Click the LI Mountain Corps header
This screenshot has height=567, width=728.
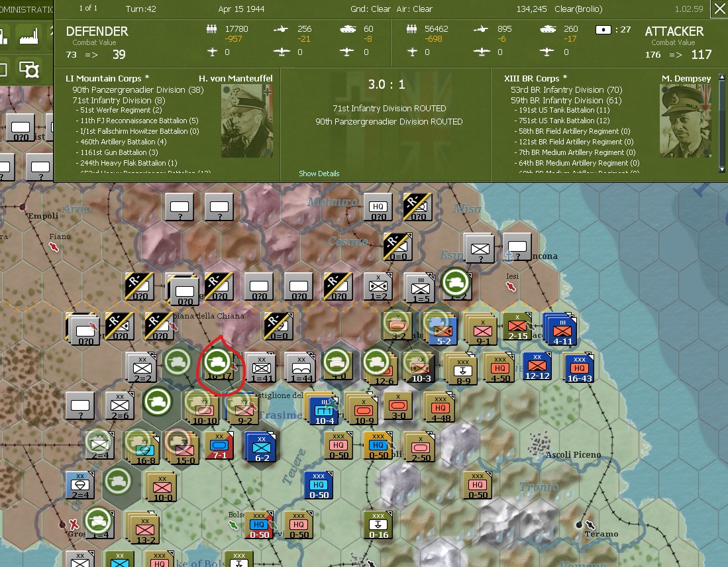pos(107,78)
